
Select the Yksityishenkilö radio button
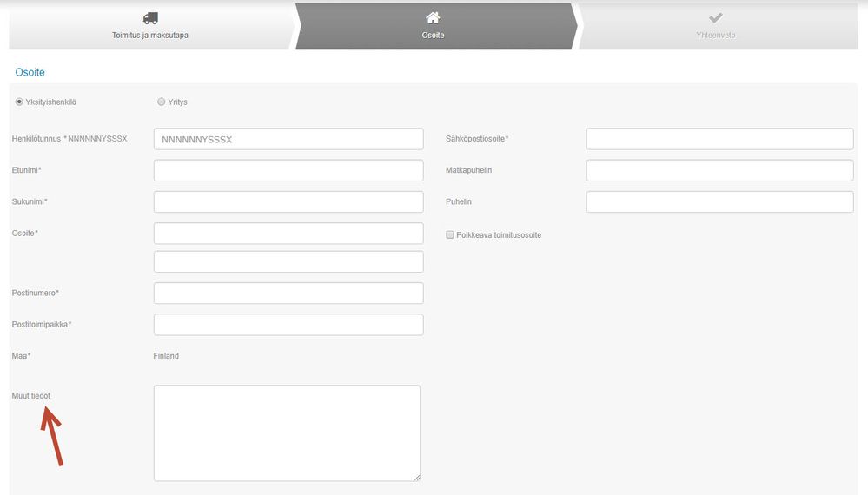pyautogui.click(x=19, y=102)
